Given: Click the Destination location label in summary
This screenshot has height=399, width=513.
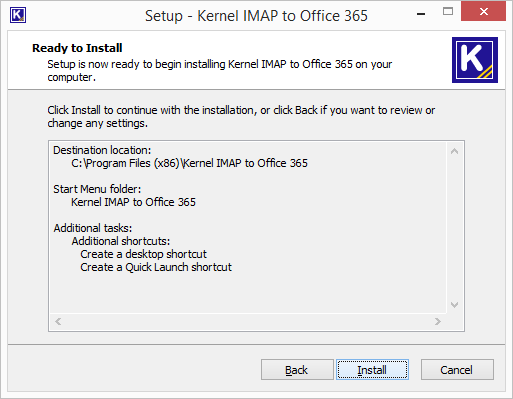Looking at the screenshot, I should [x=102, y=150].
